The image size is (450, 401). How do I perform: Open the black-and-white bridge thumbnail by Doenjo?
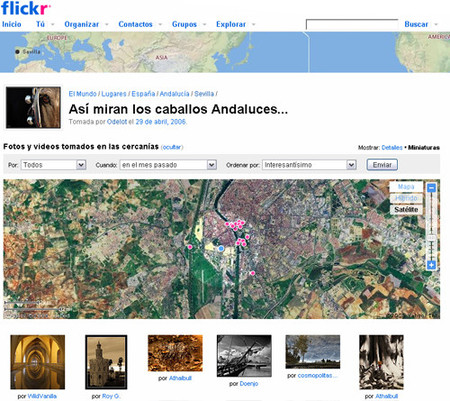(244, 356)
